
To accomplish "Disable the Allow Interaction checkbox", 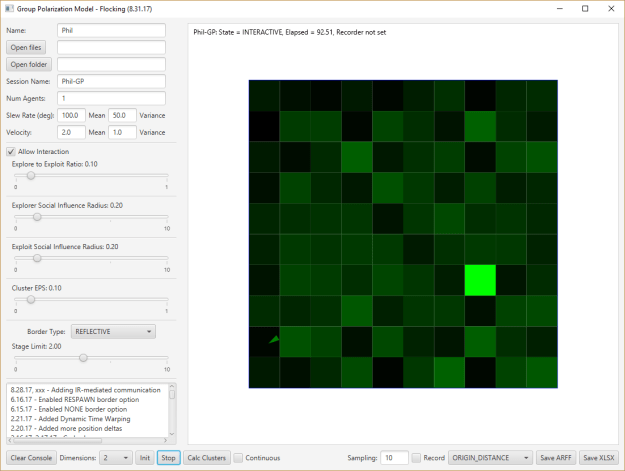I will click(12, 151).
